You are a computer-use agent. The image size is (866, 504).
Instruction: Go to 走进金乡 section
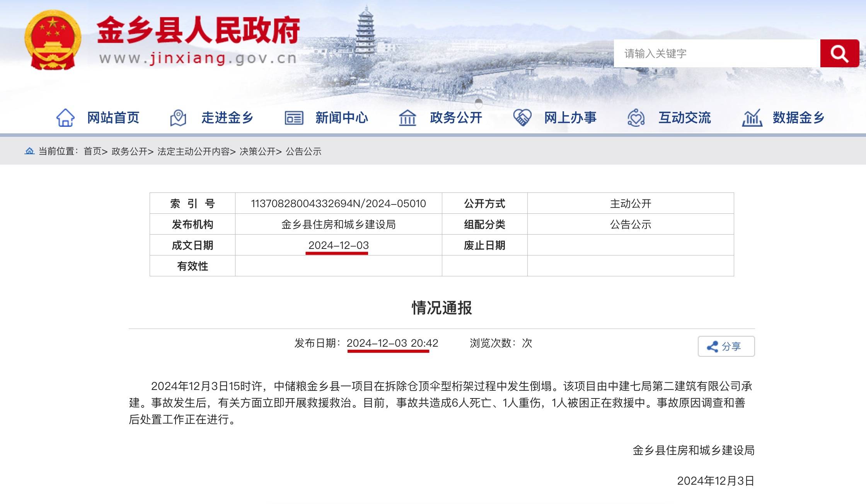tap(227, 117)
